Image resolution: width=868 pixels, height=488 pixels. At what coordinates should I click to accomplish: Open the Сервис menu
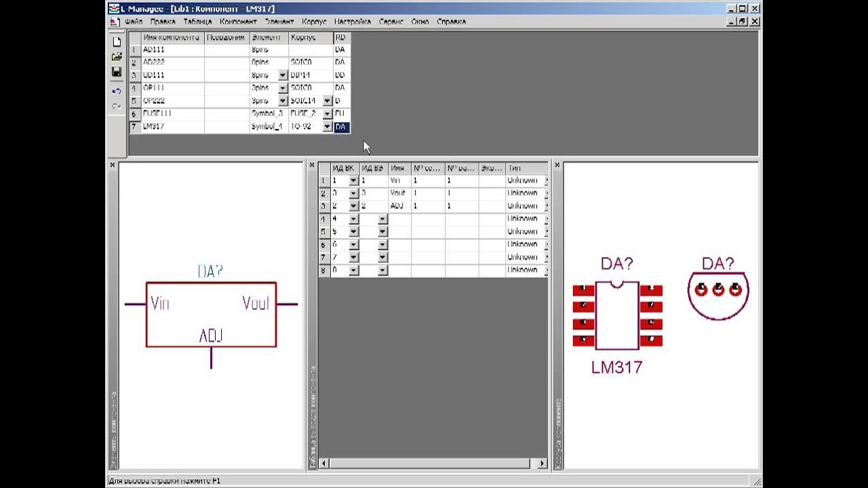pyautogui.click(x=391, y=22)
